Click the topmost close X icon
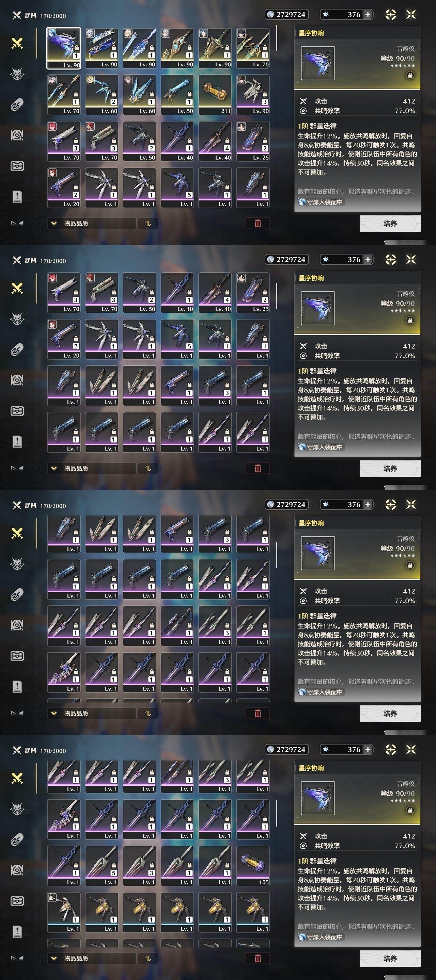Screen dimensions: 436x980 point(411,14)
